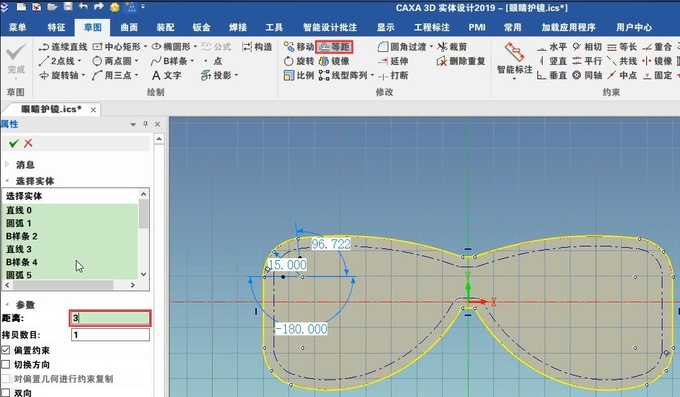Open the 菜单 menu
680x397 pixels.
[x=18, y=27]
